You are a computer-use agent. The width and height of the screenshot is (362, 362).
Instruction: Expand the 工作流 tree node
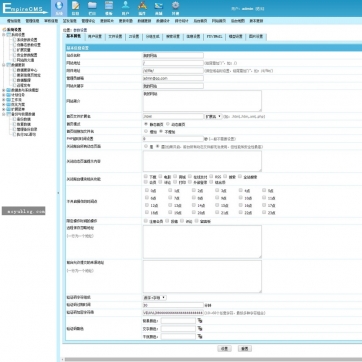click(4, 100)
